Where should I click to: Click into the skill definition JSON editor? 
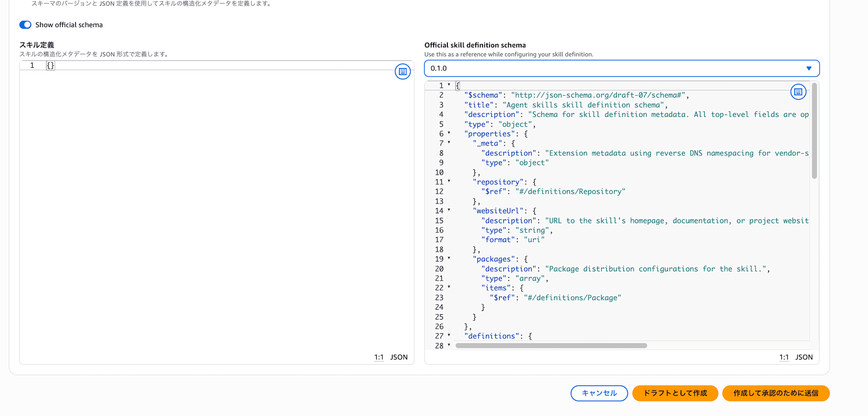click(217, 195)
